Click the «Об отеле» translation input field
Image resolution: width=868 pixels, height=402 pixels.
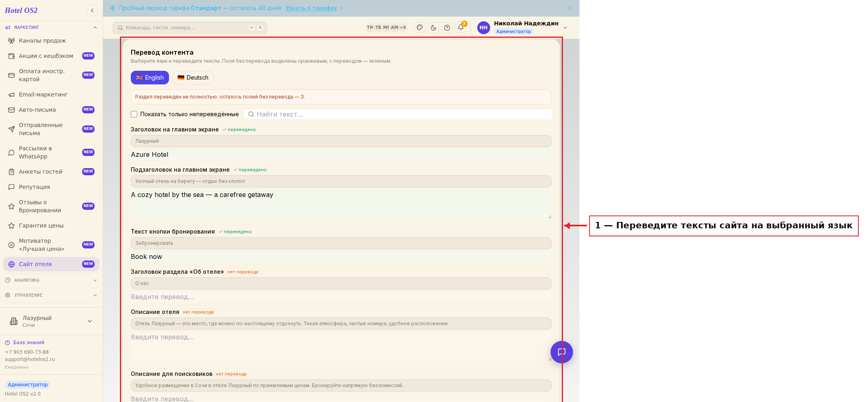341,297
